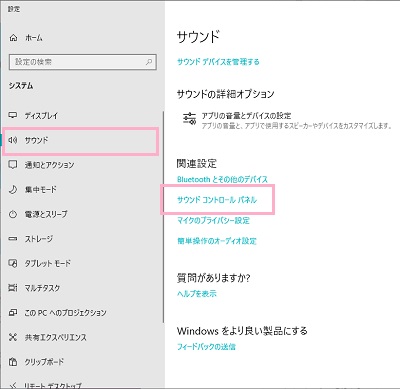Image resolution: width=400 pixels, height=389 pixels.
Task: Open 集中モード settings
Action: pos(40,189)
